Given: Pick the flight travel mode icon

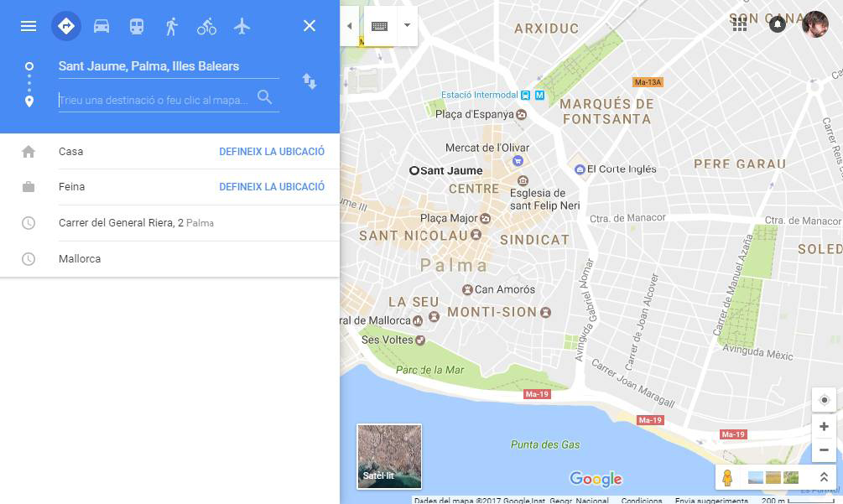Looking at the screenshot, I should [242, 26].
